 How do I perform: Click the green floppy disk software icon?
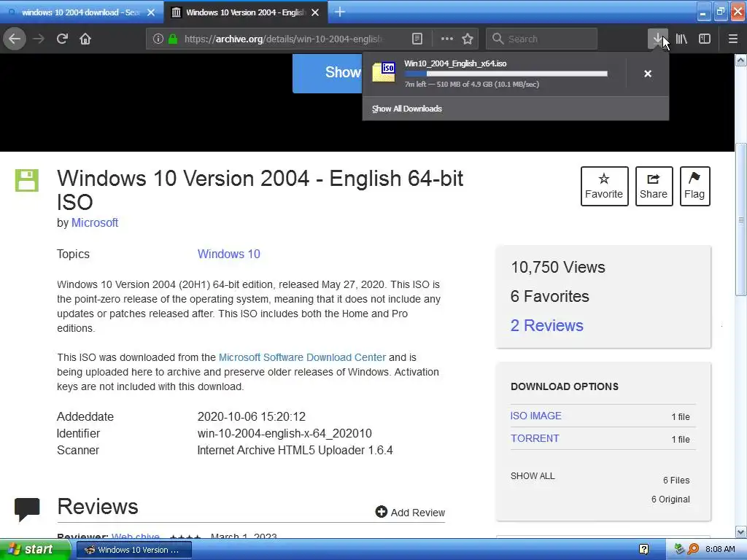27,181
